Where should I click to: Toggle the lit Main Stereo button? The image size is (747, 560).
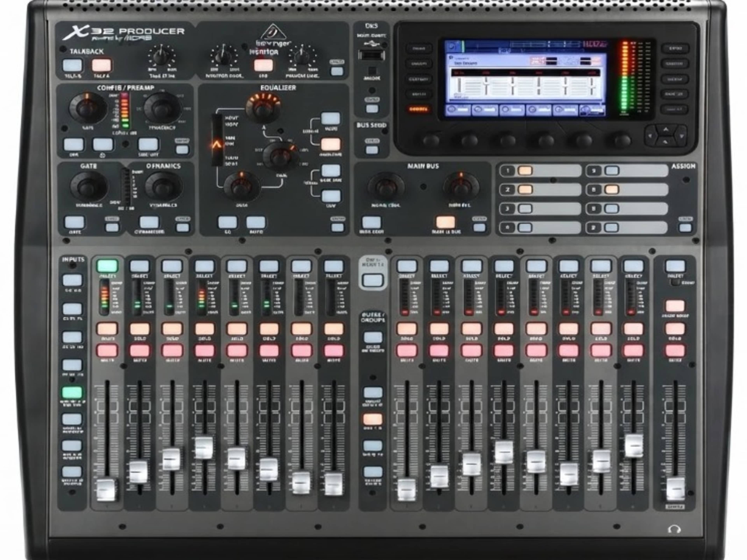click(445, 222)
